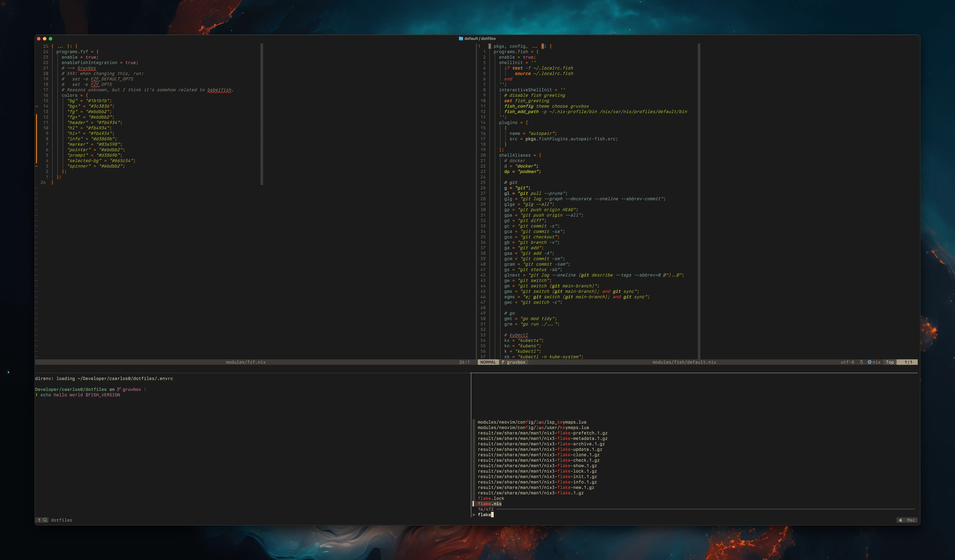Click the branch icon in the shell prompt
This screenshot has height=560, width=955.
click(119, 390)
